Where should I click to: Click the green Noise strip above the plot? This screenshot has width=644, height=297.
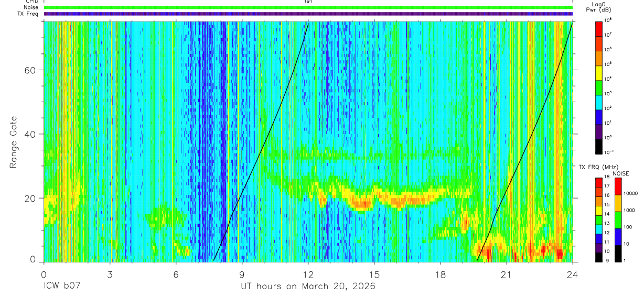(x=308, y=7)
